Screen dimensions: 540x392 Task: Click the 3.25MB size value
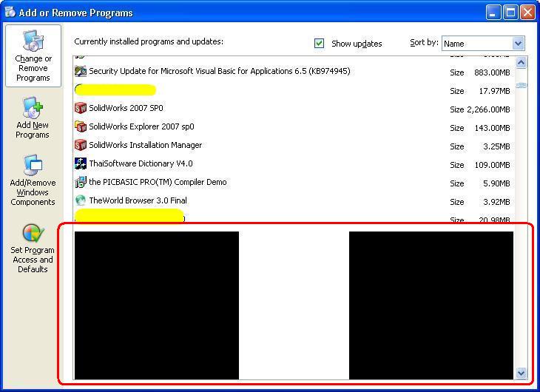coord(496,146)
